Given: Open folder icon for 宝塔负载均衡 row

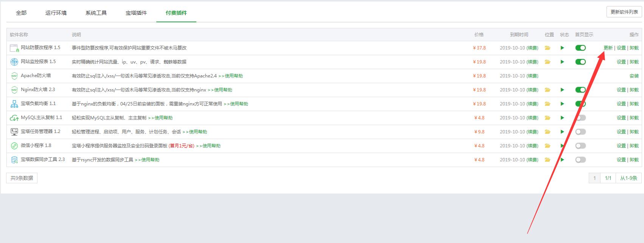Looking at the screenshot, I should click(x=548, y=104).
